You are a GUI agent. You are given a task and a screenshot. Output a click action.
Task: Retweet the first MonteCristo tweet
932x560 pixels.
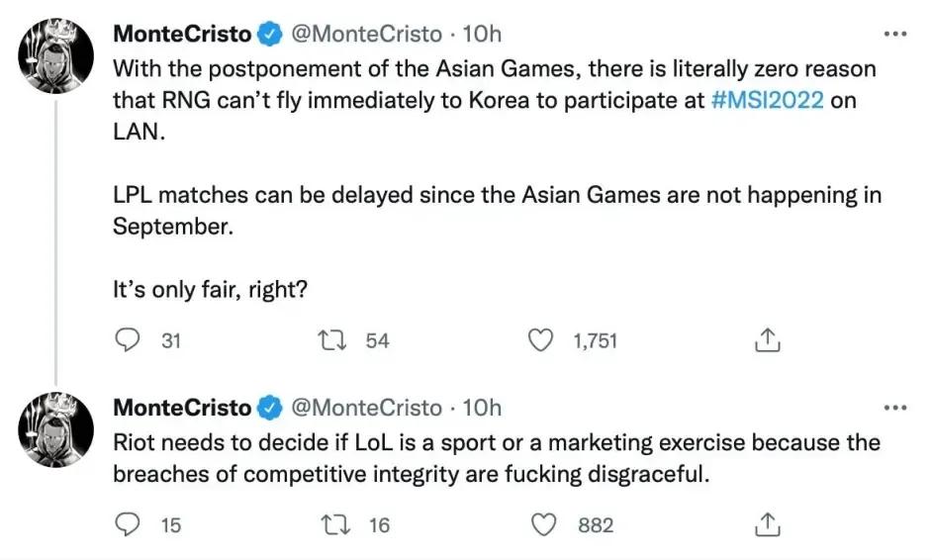coord(332,340)
